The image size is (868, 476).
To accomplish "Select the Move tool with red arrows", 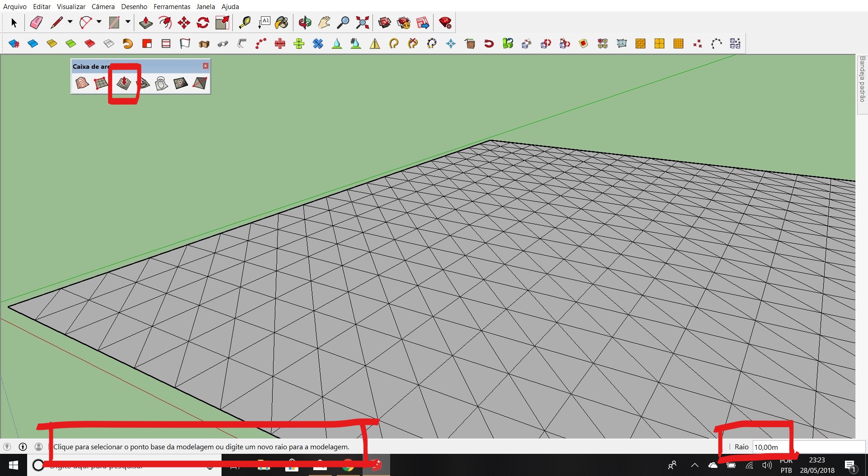I will pos(184,23).
